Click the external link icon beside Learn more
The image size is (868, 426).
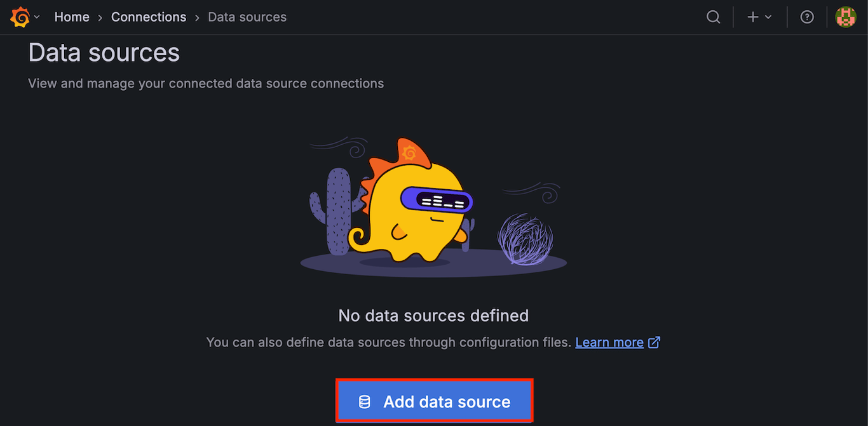pos(654,342)
